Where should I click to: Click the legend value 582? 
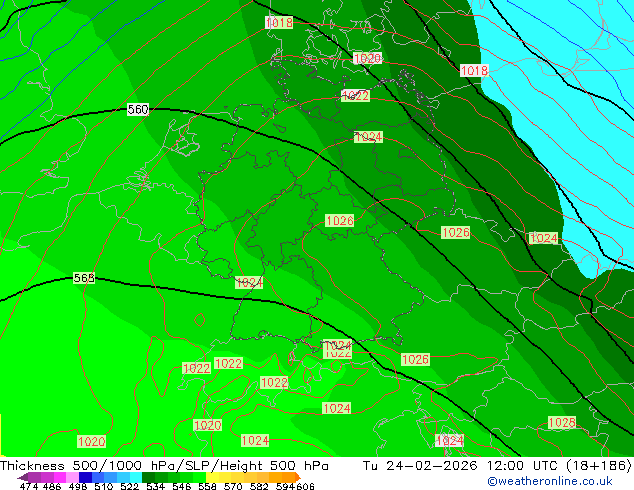point(259,486)
